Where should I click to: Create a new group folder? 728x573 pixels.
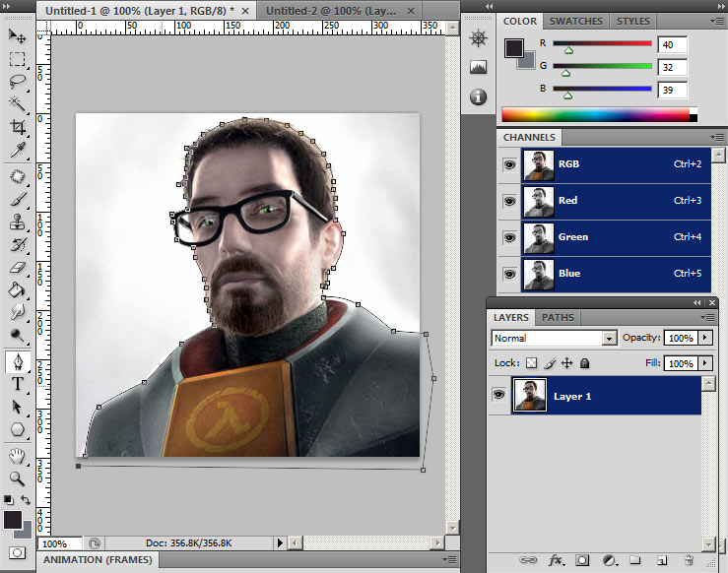(634, 560)
